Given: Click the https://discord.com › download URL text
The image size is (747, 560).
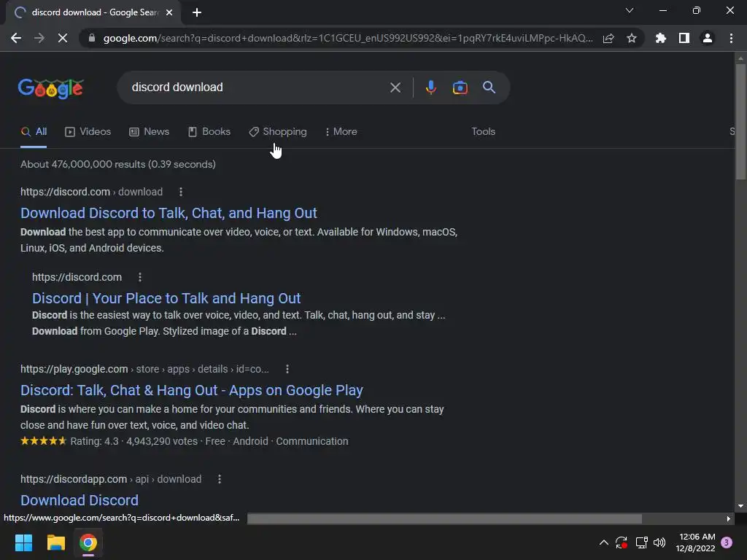Looking at the screenshot, I should click(x=91, y=192).
